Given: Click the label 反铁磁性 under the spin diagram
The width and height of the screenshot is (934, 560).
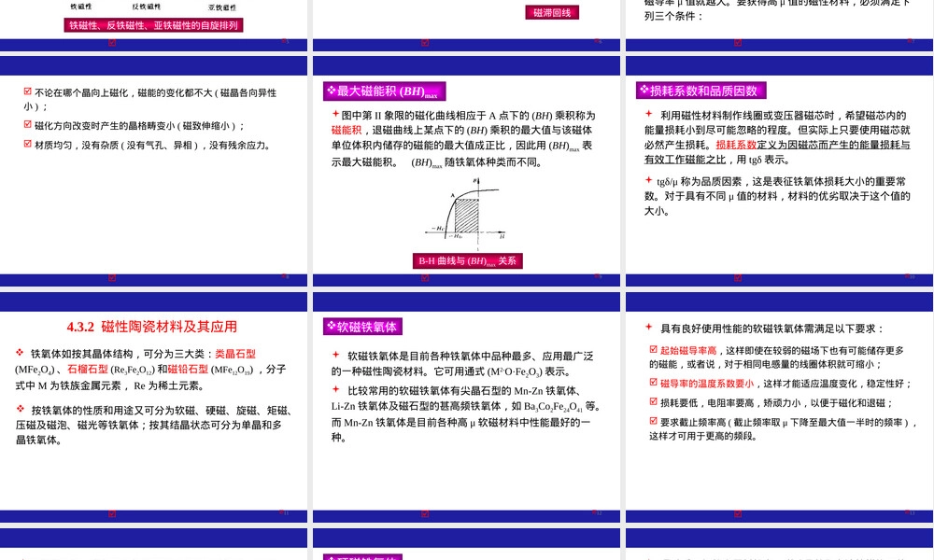Looking at the screenshot, I should tap(147, 7).
